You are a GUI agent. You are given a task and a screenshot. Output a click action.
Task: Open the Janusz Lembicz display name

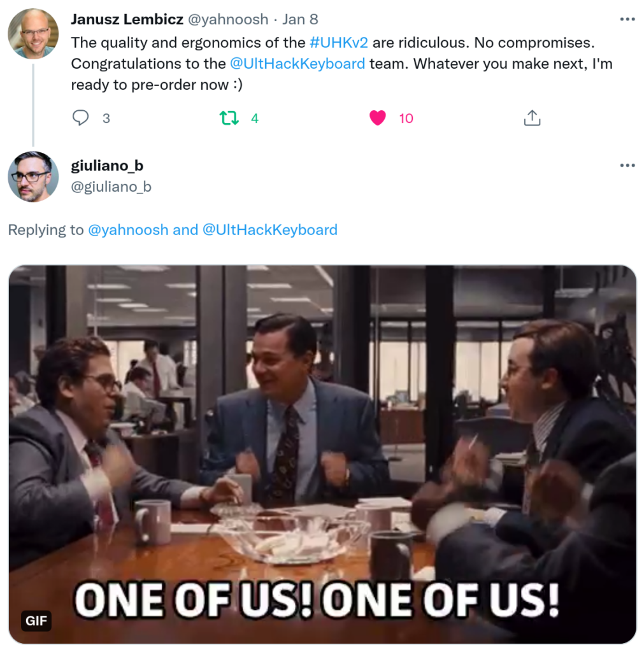coord(127,20)
